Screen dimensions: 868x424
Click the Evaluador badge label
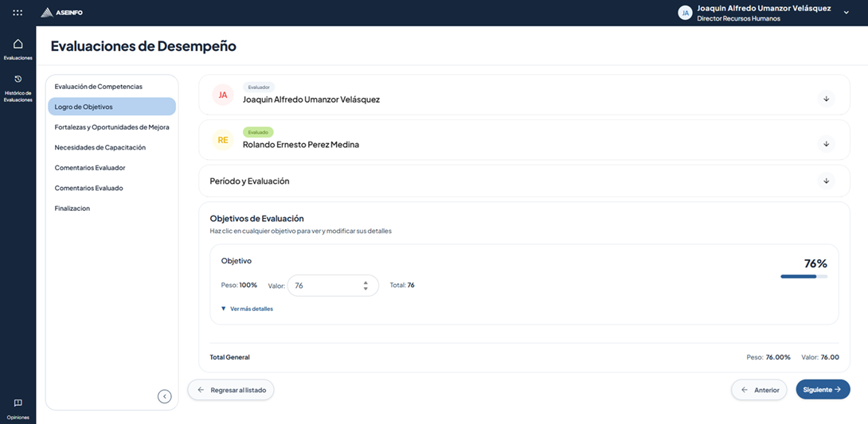259,88
